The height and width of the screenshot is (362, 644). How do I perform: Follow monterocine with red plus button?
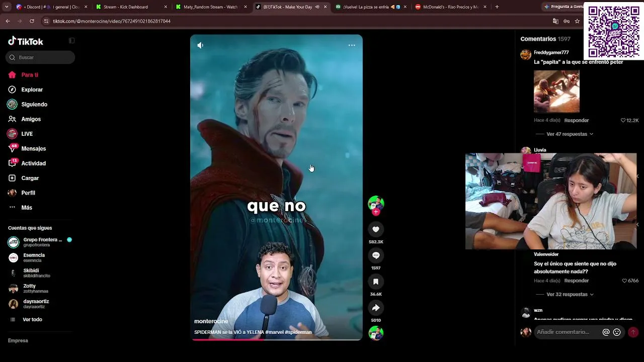tap(376, 212)
